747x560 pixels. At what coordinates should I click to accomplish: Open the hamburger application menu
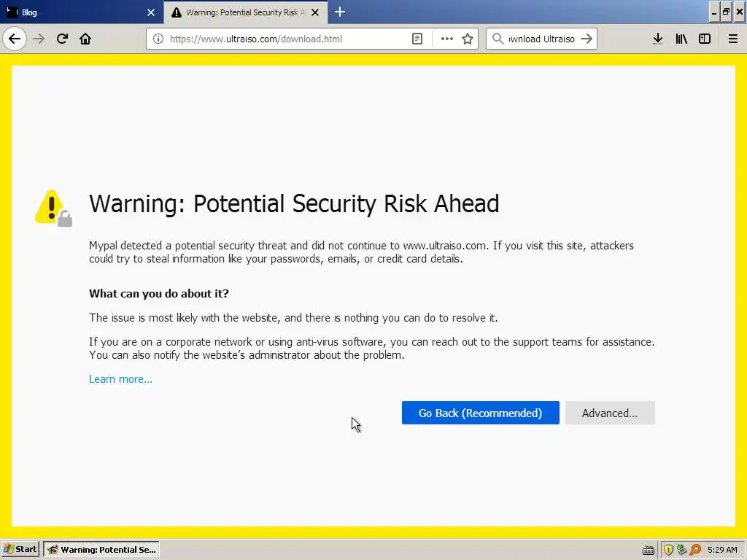(x=733, y=39)
